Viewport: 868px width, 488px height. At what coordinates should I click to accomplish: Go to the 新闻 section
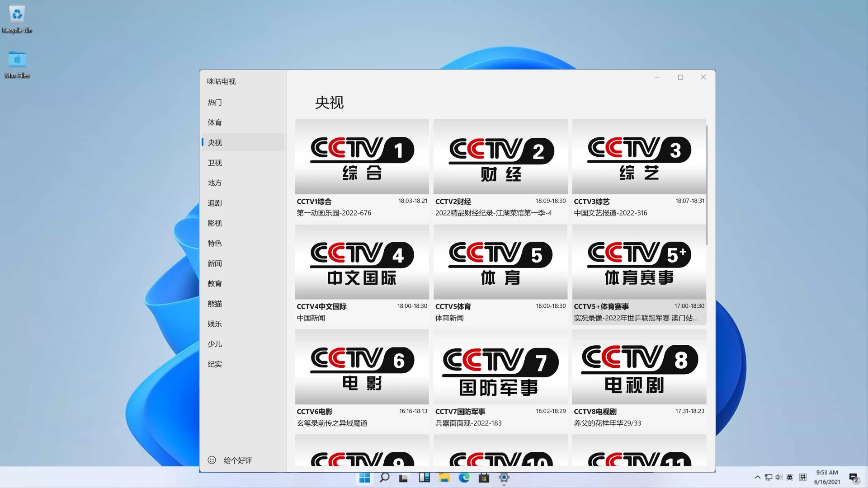(243, 263)
